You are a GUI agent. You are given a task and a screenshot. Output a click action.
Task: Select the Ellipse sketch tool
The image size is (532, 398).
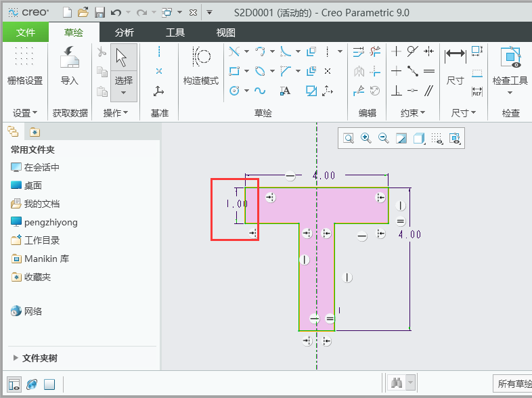click(260, 71)
